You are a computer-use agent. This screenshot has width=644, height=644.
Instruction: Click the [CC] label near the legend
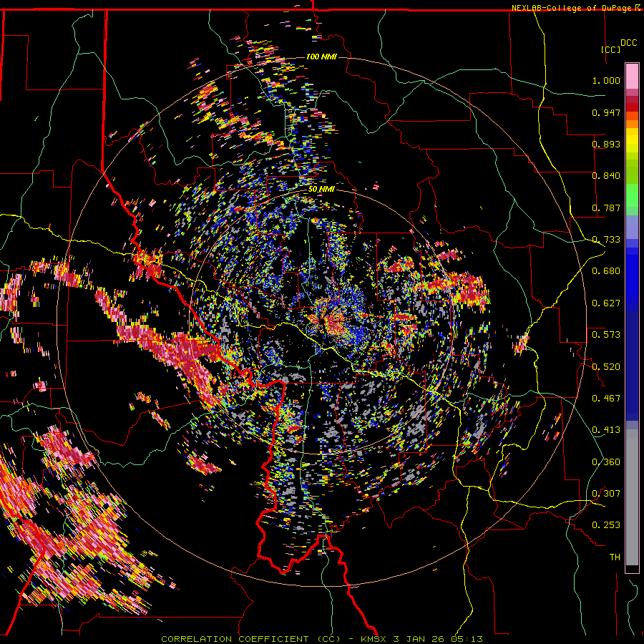click(x=611, y=49)
